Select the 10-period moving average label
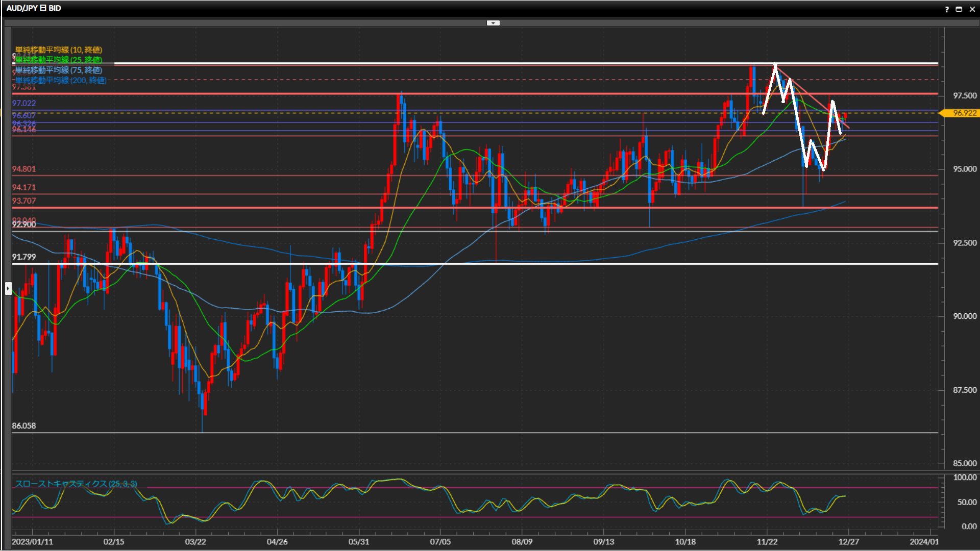The image size is (980, 551). 58,49
